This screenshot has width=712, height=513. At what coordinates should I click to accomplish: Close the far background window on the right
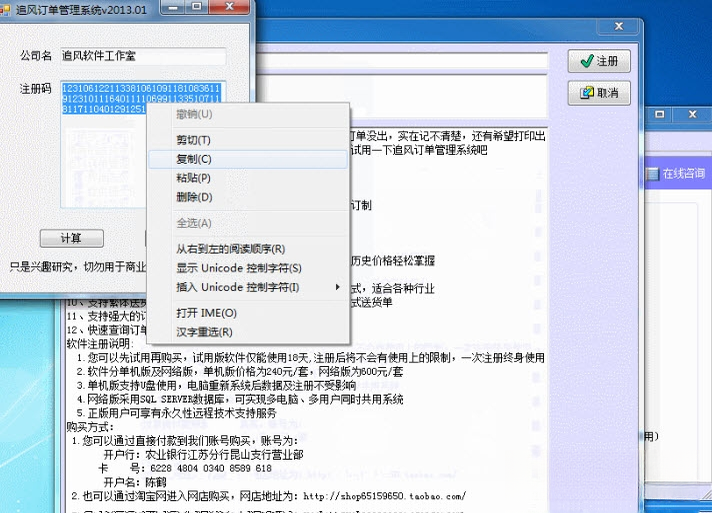tap(692, 114)
